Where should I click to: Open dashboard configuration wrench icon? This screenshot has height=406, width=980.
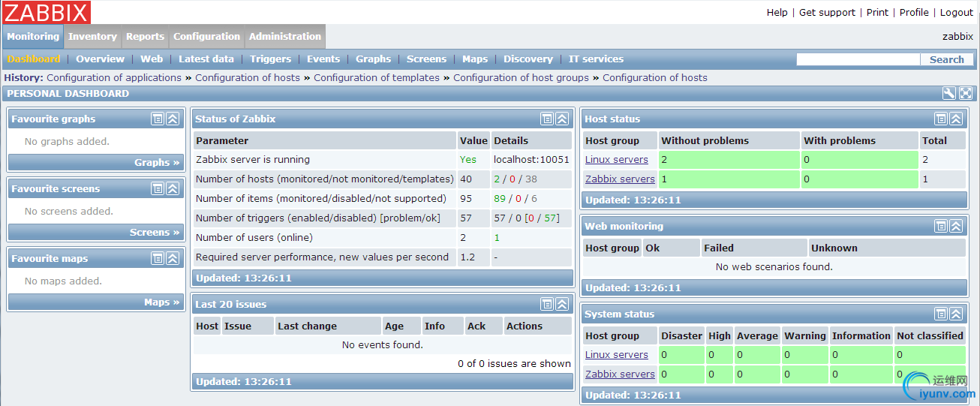pyautogui.click(x=949, y=94)
